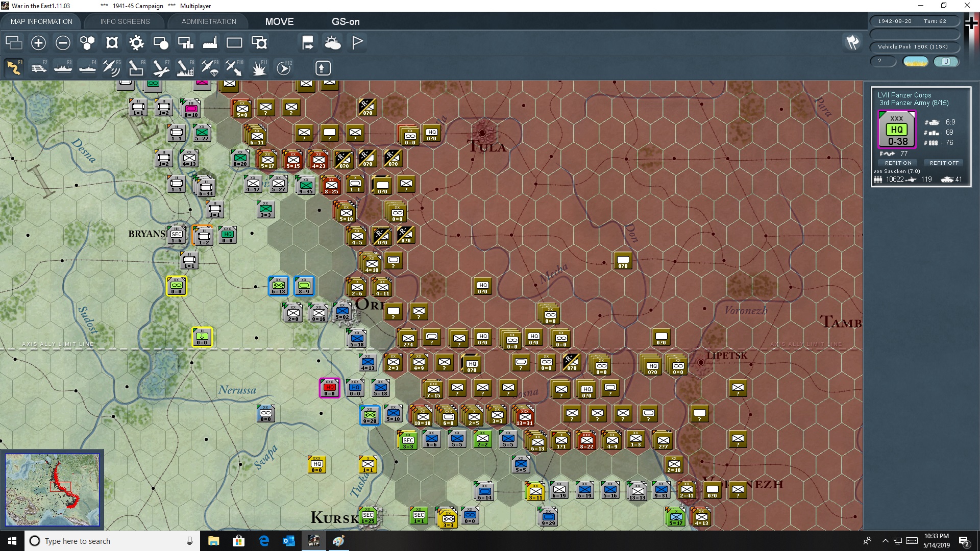The height and width of the screenshot is (551, 980).
Task: Click the weather condition indicator at top right
Action: 916,62
